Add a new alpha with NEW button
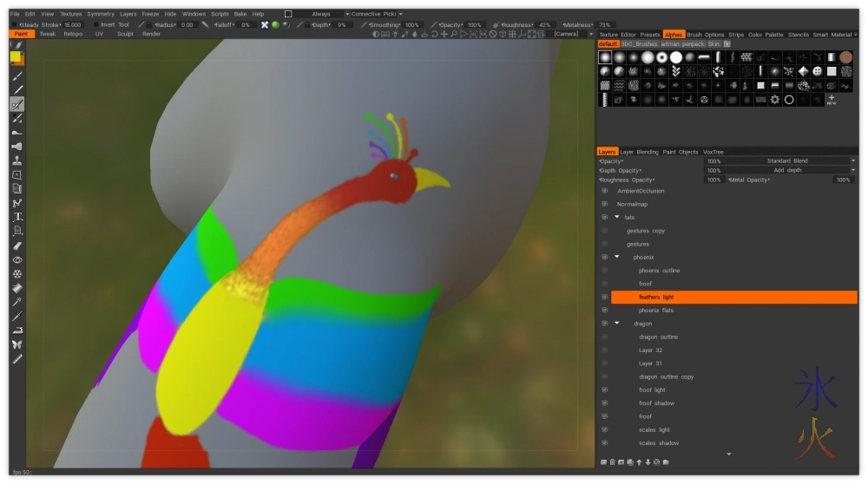The image size is (868, 484). click(831, 100)
